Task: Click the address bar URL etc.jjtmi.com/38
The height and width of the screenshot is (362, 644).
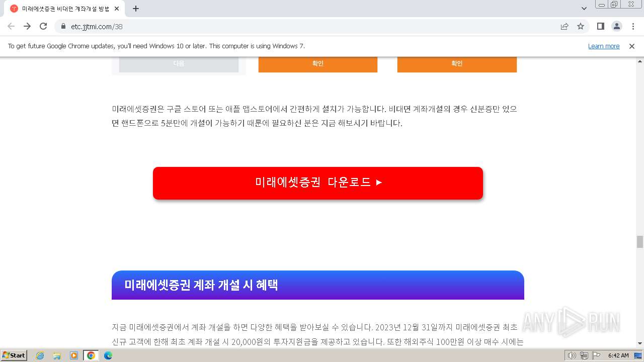Action: pos(97,27)
